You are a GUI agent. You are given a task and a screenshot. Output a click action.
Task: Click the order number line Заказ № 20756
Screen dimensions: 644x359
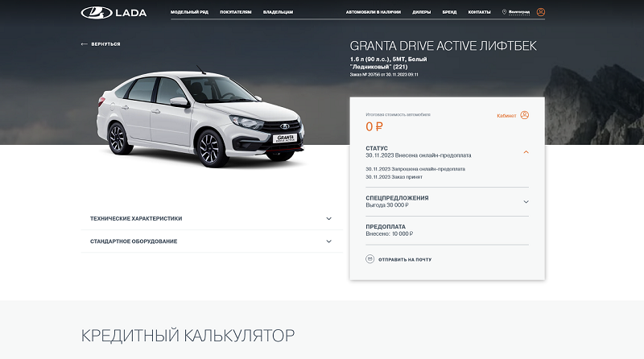[x=384, y=75]
